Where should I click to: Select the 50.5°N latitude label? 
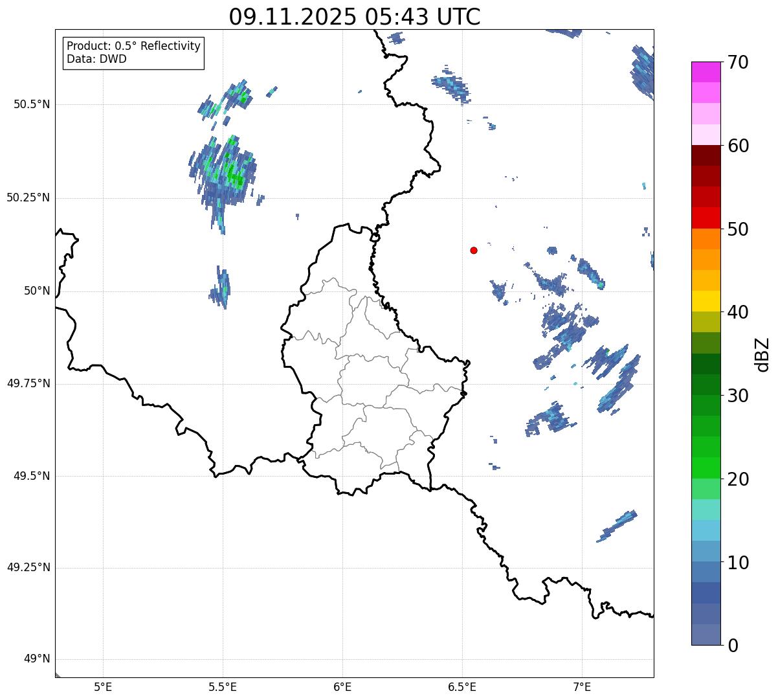point(32,104)
